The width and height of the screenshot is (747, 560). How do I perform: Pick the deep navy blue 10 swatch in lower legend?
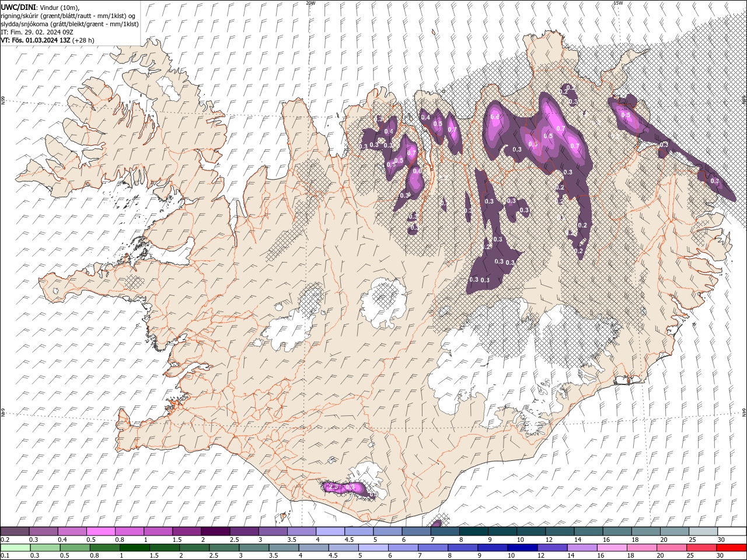522,548
